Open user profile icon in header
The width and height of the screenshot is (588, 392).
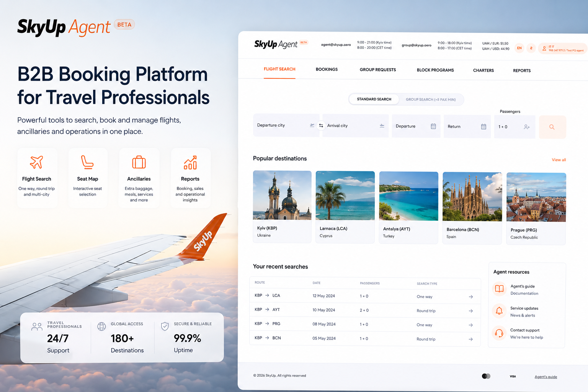tap(544, 48)
